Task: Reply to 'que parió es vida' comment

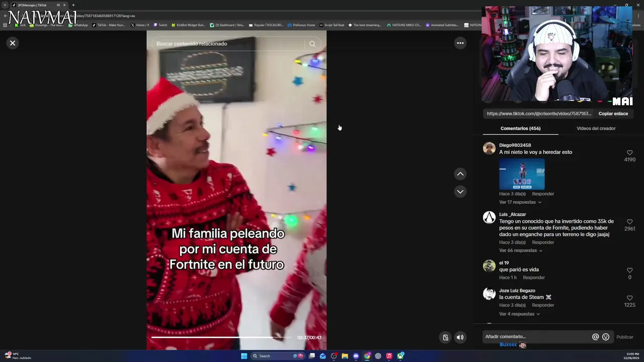Action: pyautogui.click(x=534, y=278)
